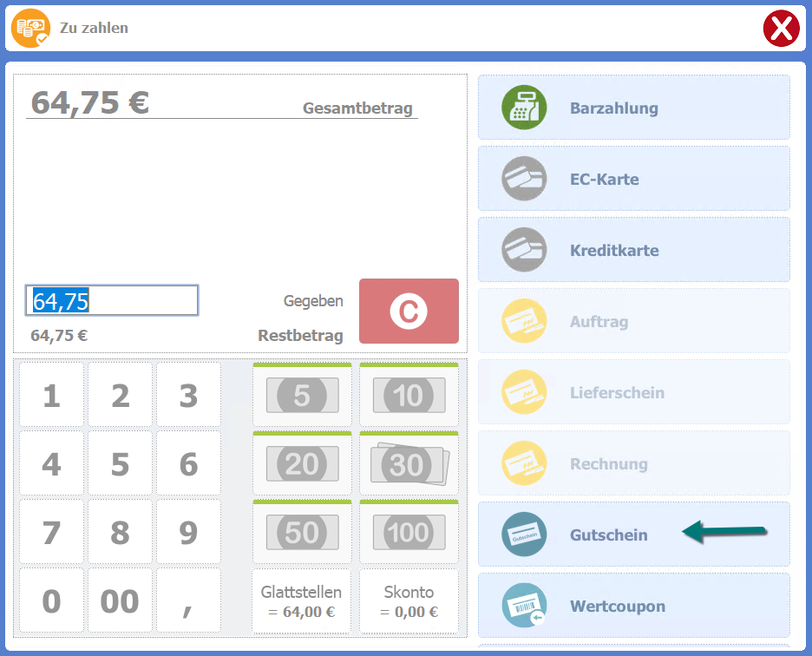Open Wertcoupon payment option
This screenshot has height=656, width=812.
click(633, 606)
